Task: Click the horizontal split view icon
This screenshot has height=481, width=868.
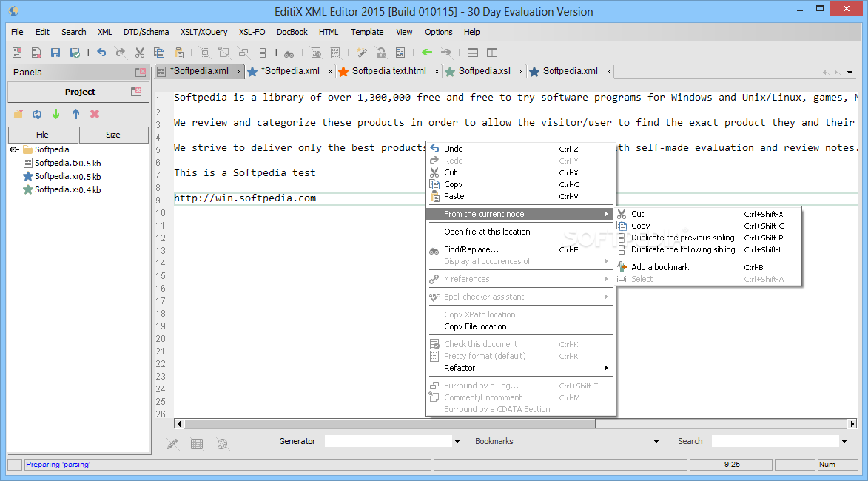Action: [x=473, y=53]
